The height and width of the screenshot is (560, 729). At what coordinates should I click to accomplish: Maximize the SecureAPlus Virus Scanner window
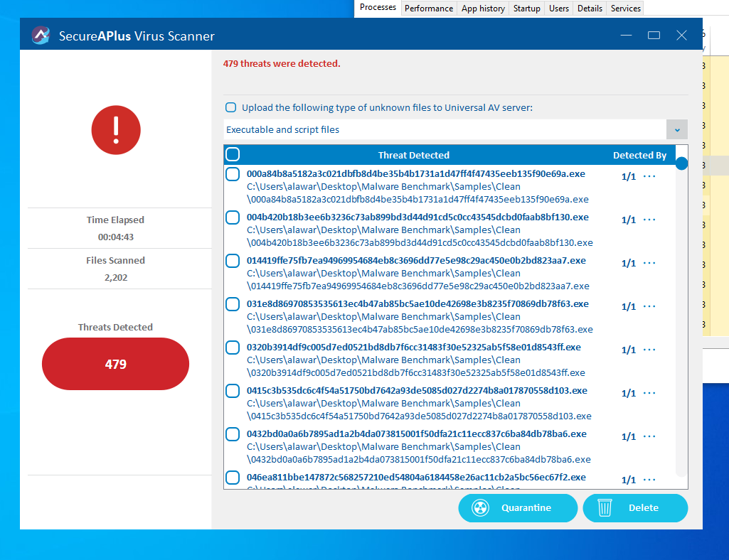point(654,36)
